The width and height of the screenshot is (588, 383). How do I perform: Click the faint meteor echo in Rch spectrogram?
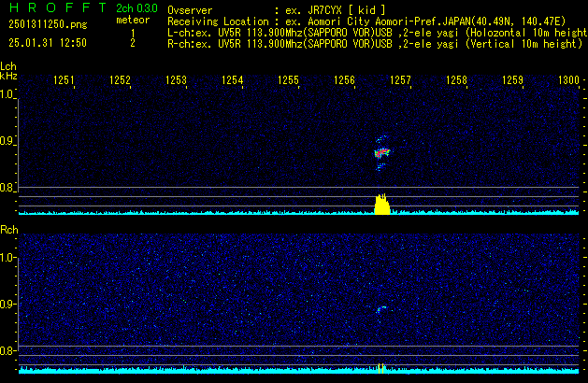(380, 309)
